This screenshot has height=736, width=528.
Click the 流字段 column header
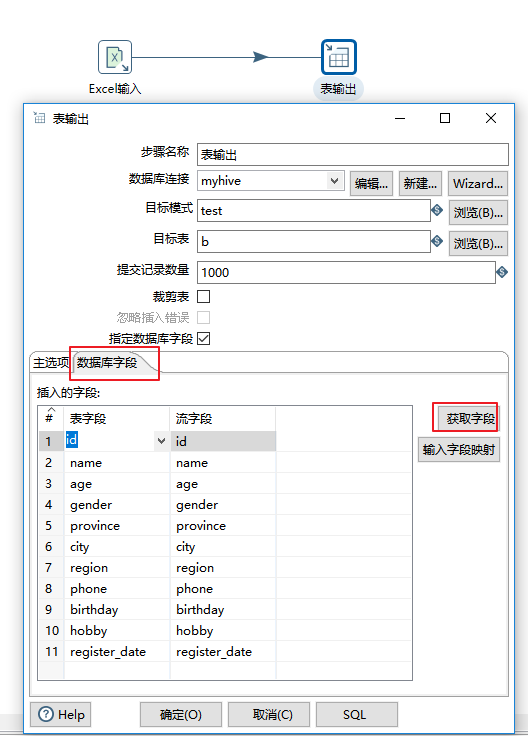223,418
